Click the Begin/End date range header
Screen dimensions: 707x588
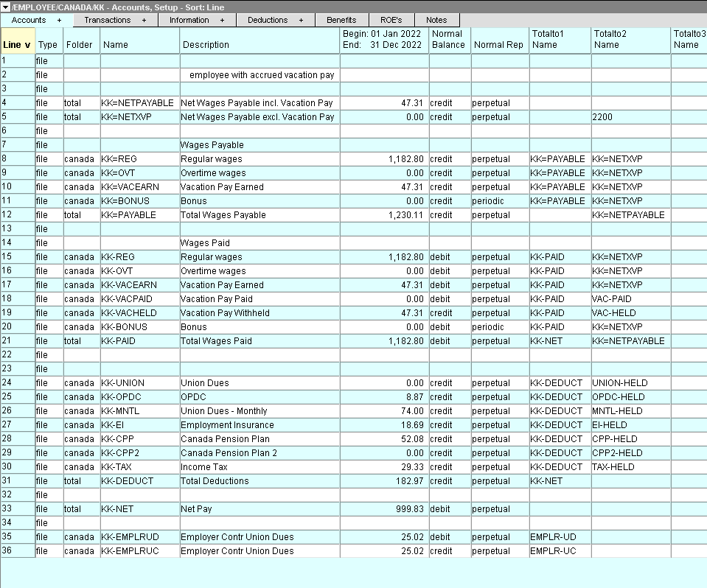tap(383, 39)
